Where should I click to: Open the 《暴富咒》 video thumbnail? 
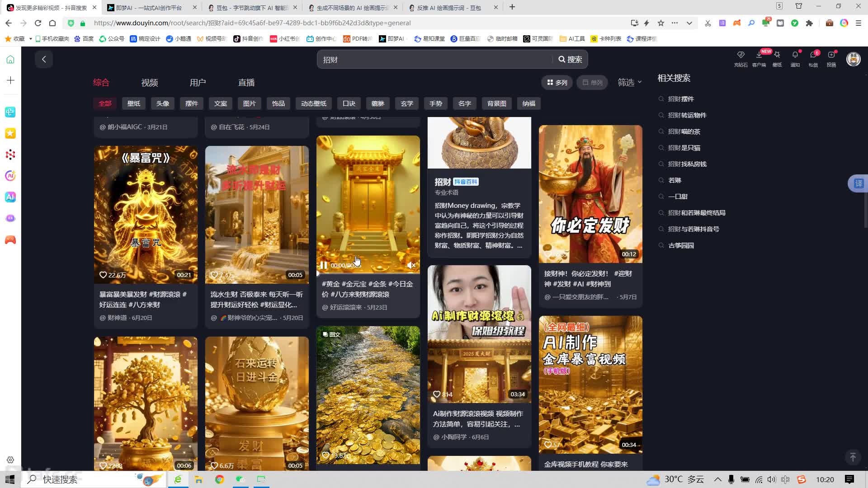[146, 215]
